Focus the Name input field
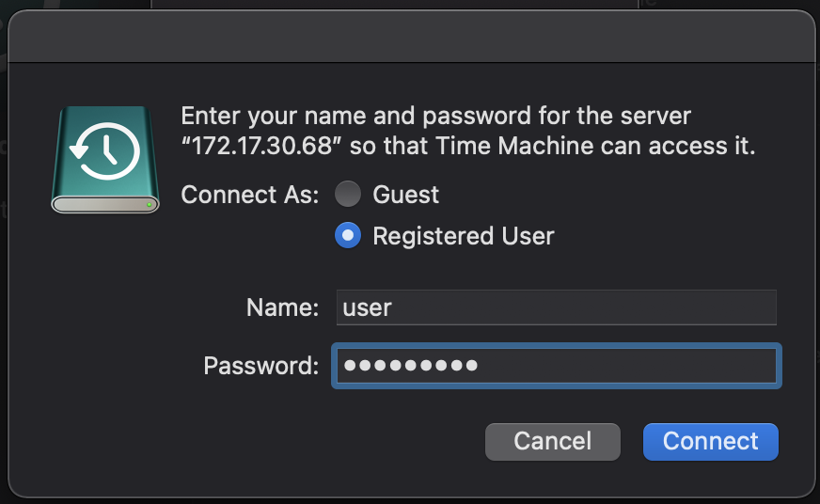 (x=557, y=307)
